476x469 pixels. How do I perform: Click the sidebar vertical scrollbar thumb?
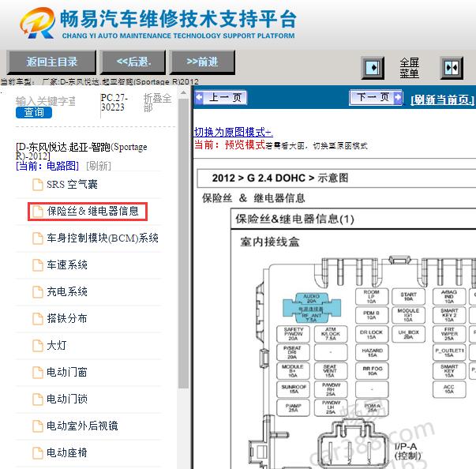[183, 243]
